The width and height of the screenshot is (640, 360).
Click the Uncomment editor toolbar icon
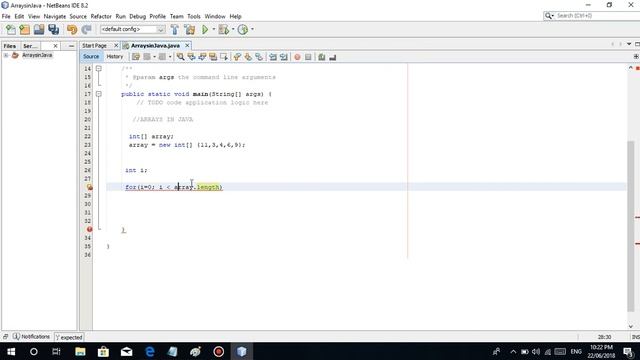point(333,57)
